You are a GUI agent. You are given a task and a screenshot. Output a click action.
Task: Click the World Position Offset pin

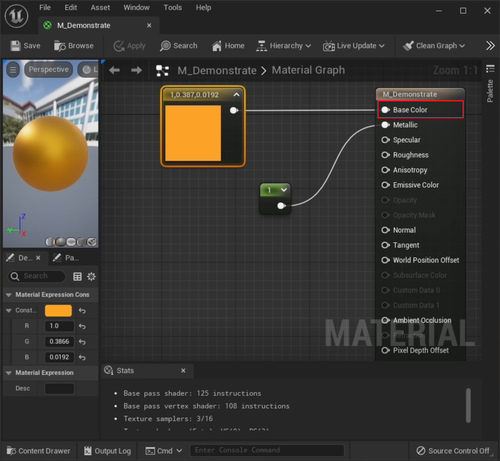386,260
